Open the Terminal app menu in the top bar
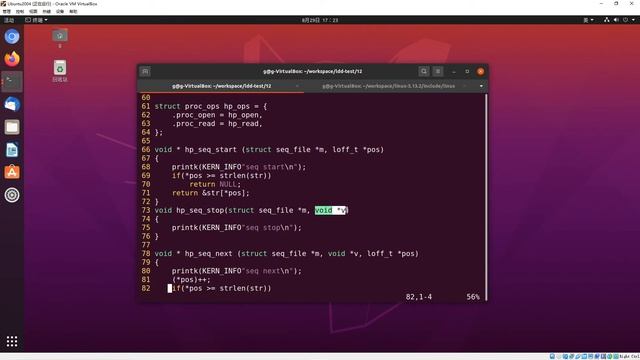This screenshot has width=640, height=360. (36, 20)
